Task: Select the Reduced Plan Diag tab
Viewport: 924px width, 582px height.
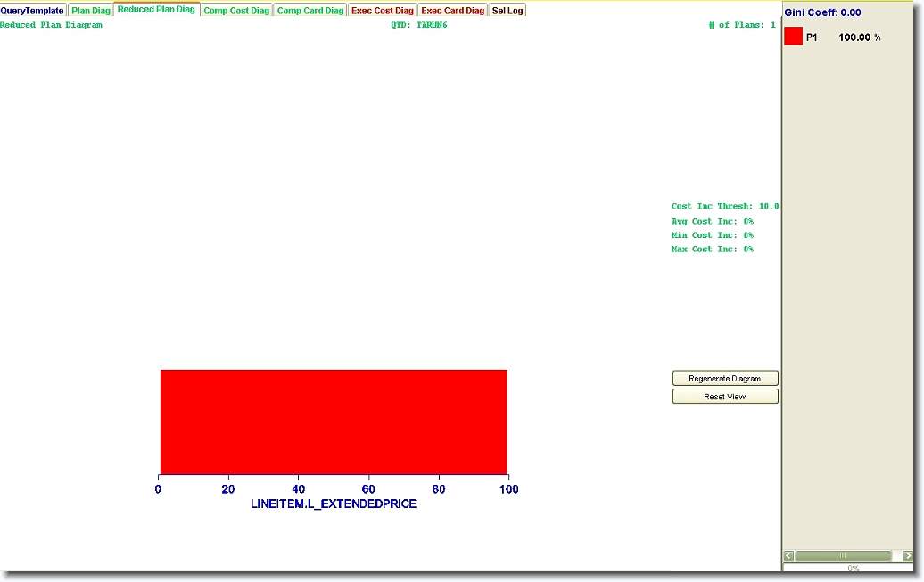Action: coord(156,10)
